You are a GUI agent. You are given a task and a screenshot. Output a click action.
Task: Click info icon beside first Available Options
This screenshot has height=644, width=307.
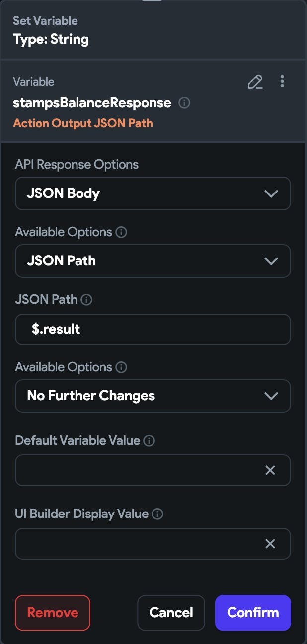pos(121,232)
